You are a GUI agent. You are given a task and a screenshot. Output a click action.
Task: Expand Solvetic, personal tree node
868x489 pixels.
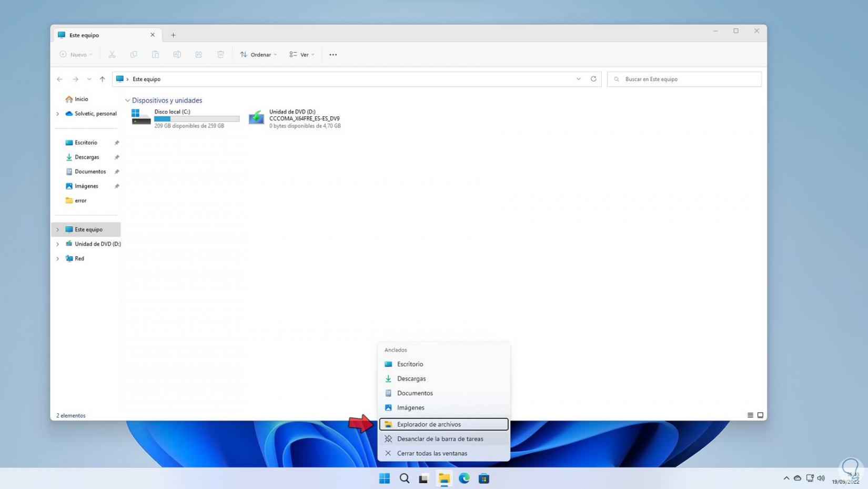tap(58, 114)
